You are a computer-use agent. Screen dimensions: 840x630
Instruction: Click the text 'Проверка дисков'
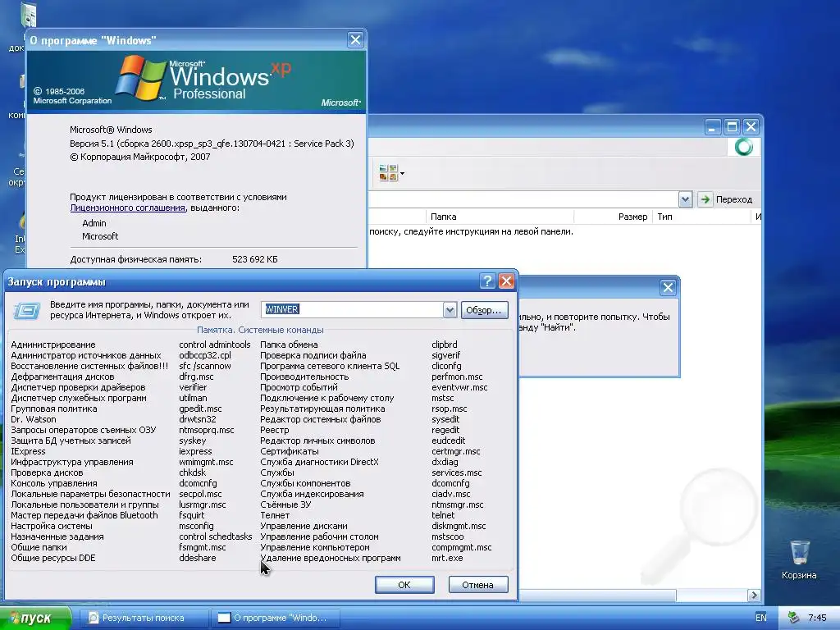pyautogui.click(x=47, y=472)
